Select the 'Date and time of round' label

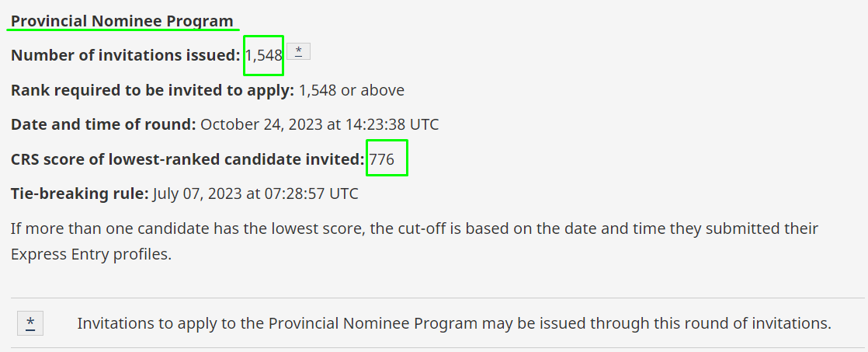(x=103, y=124)
